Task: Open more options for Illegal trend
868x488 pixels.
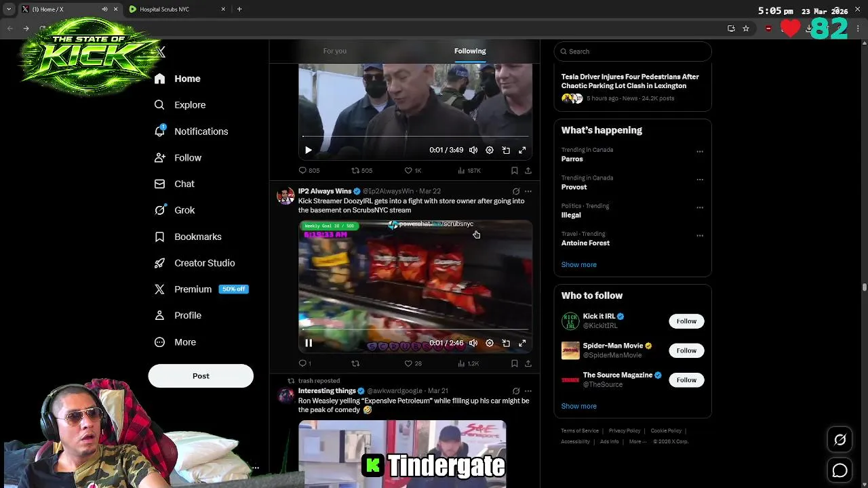Action: tap(700, 207)
